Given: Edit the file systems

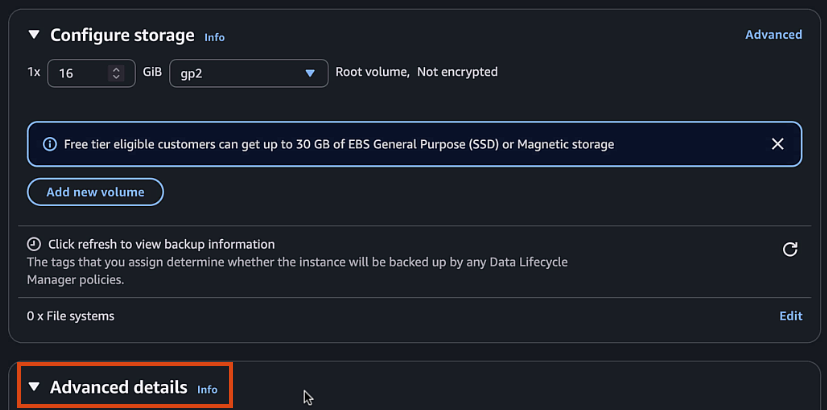Looking at the screenshot, I should [x=791, y=316].
